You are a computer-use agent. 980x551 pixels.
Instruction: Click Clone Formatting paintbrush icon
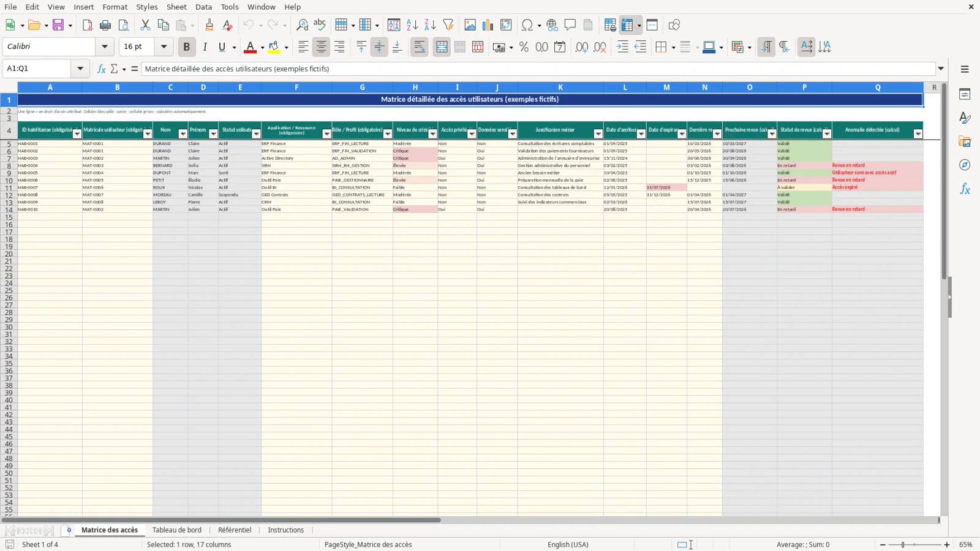pos(209,25)
